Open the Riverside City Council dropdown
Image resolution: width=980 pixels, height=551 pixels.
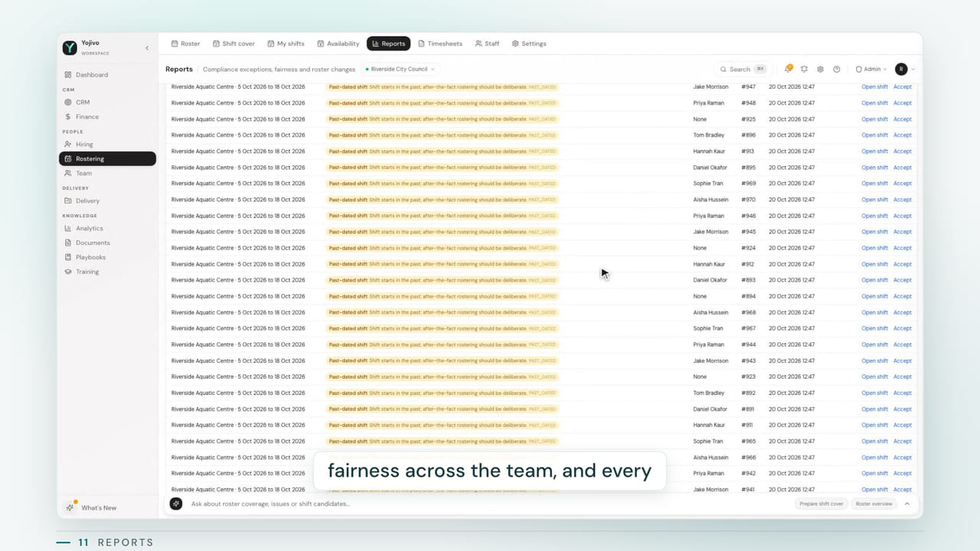tap(399, 69)
